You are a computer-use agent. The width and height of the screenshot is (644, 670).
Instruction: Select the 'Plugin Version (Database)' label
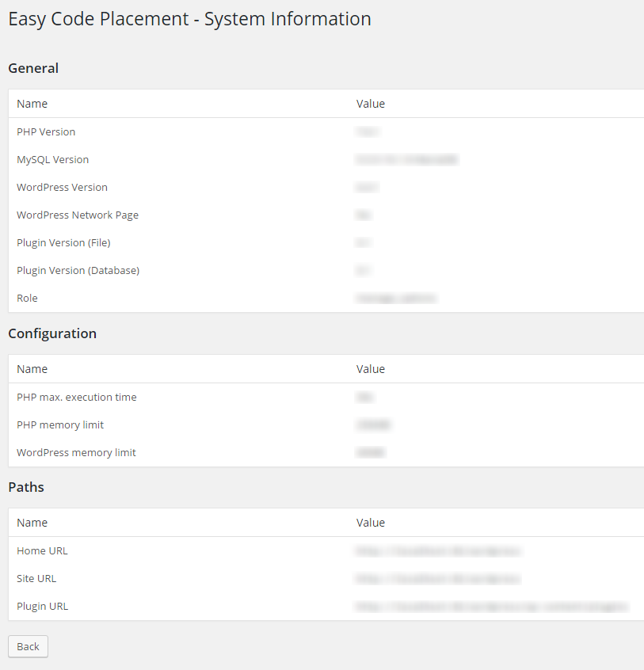[78, 271]
